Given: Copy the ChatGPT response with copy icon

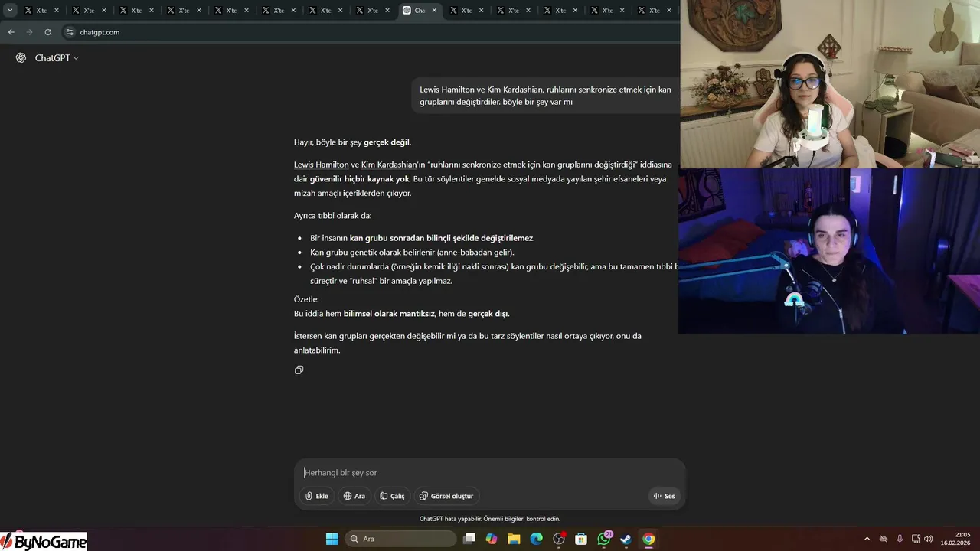Looking at the screenshot, I should point(299,370).
